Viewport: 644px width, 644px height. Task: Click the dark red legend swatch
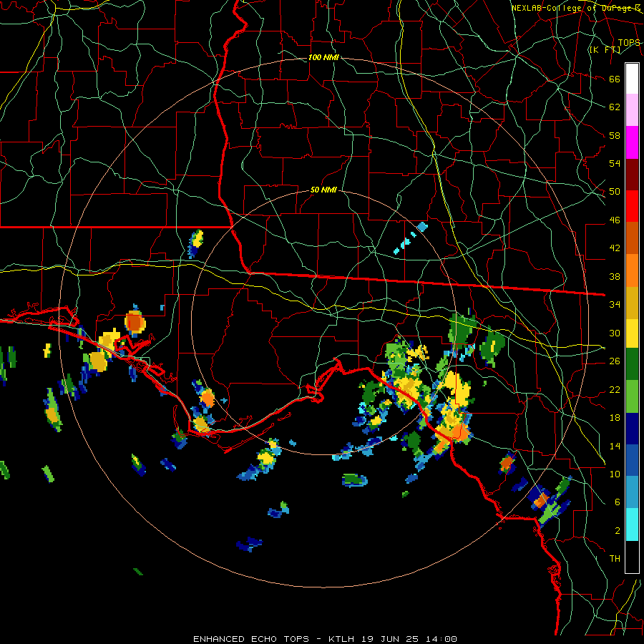click(x=632, y=174)
